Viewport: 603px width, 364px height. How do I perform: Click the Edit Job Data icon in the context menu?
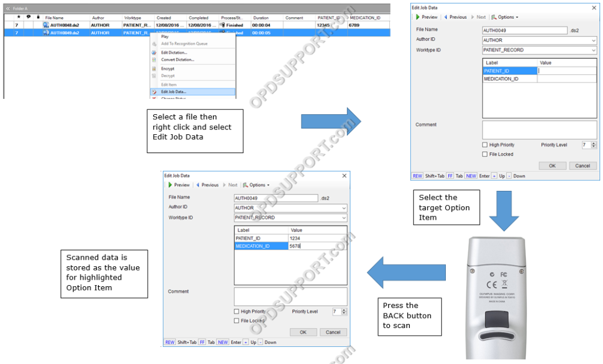coord(154,91)
